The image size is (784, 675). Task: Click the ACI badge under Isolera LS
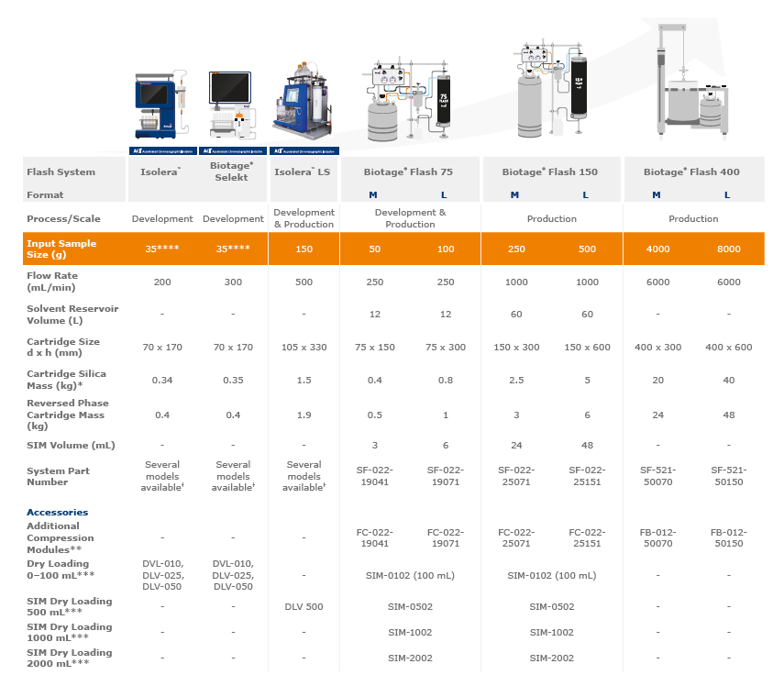click(x=303, y=150)
